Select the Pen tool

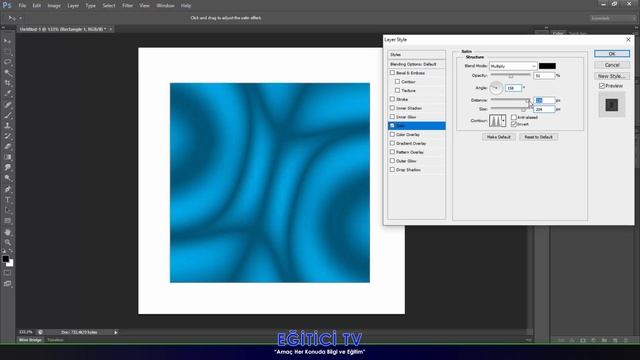click(7, 189)
